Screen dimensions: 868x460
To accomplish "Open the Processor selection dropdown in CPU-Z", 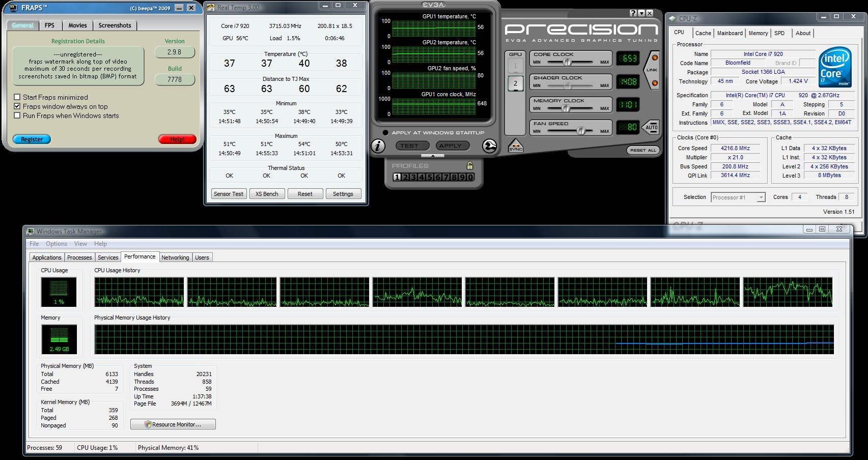I will click(761, 197).
